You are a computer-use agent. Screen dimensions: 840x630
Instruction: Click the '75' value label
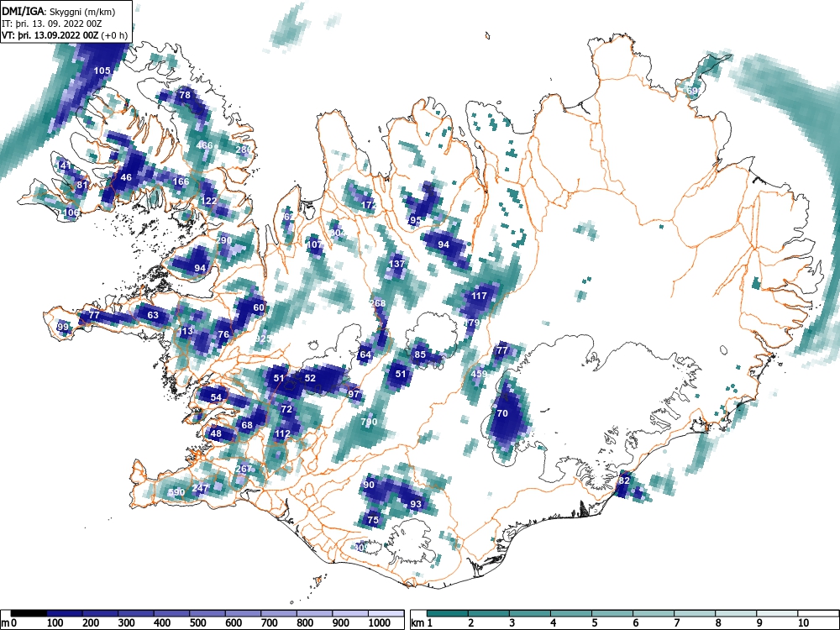tap(373, 520)
